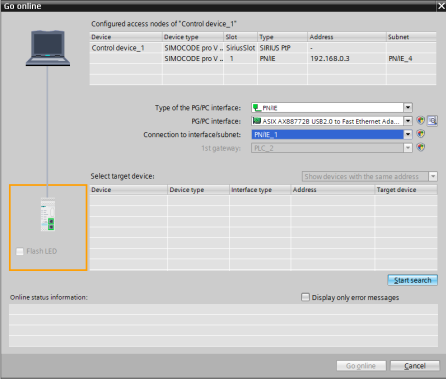Open the 1st gateway dropdown arrow
The height and width of the screenshot is (379, 446).
pyautogui.click(x=408, y=148)
